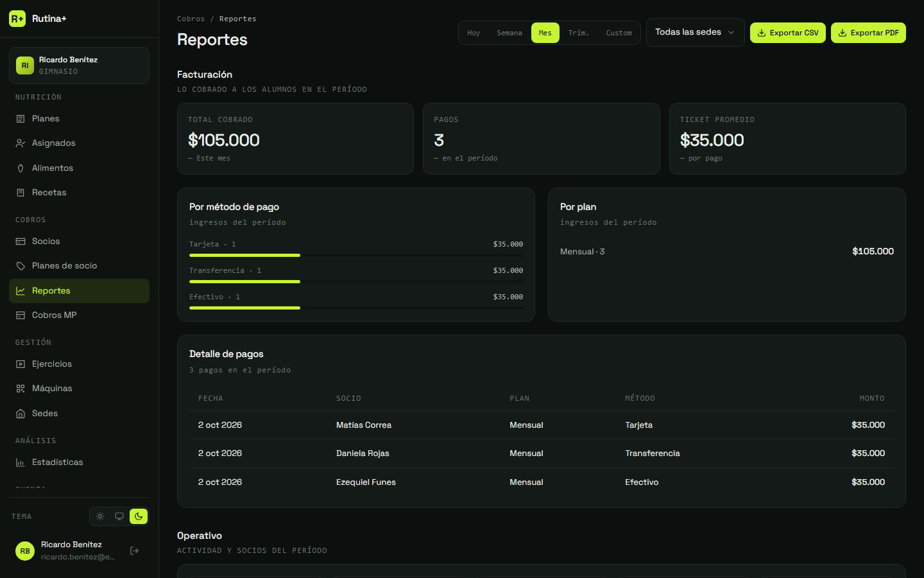Enable dark theme with moon toggle
The image size is (924, 578).
coord(139,516)
